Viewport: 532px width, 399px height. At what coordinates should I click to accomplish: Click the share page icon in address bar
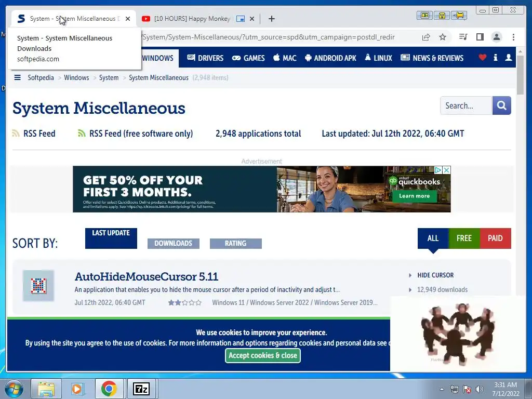click(426, 37)
